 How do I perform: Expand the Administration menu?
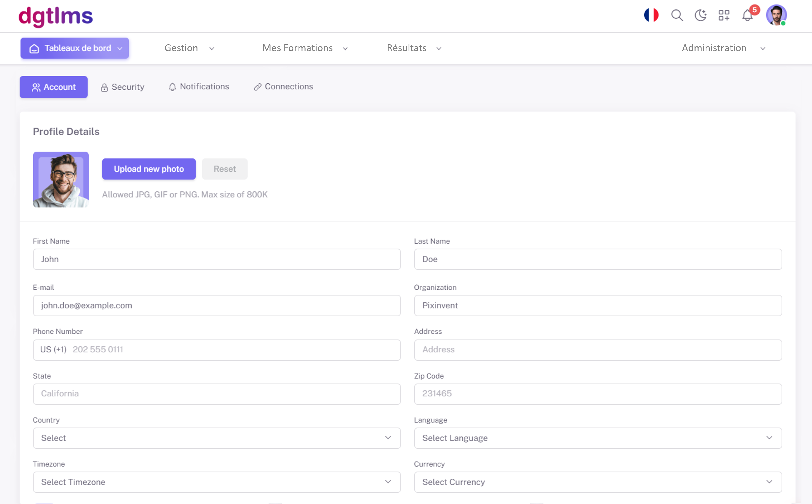[723, 48]
